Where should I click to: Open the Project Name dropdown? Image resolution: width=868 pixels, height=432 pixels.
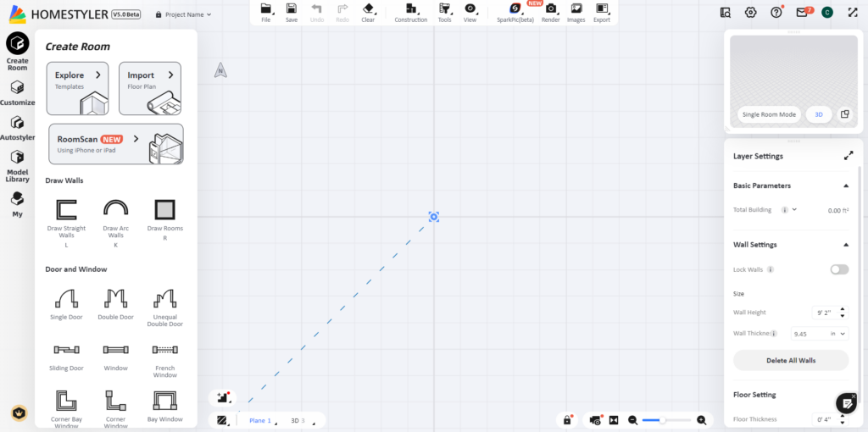184,14
